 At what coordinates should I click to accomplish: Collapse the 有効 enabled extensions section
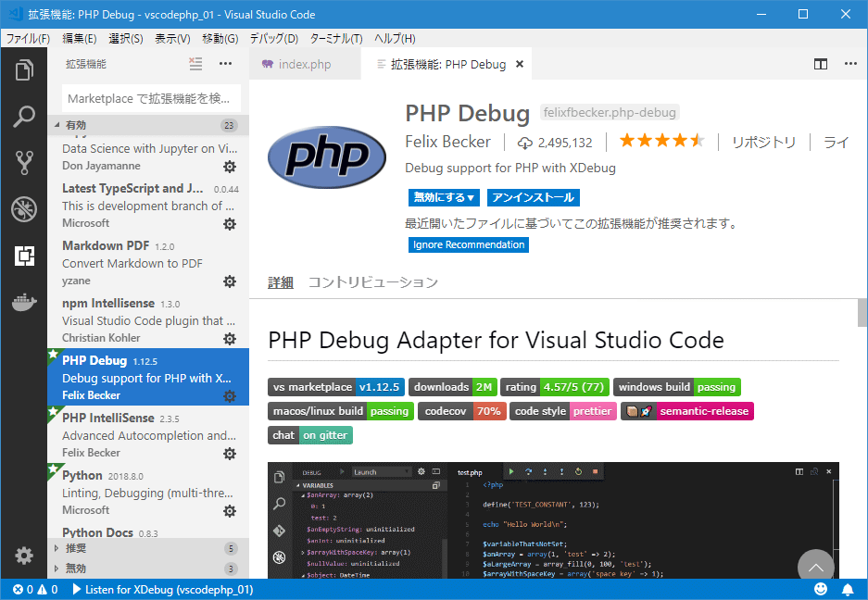[x=148, y=125]
